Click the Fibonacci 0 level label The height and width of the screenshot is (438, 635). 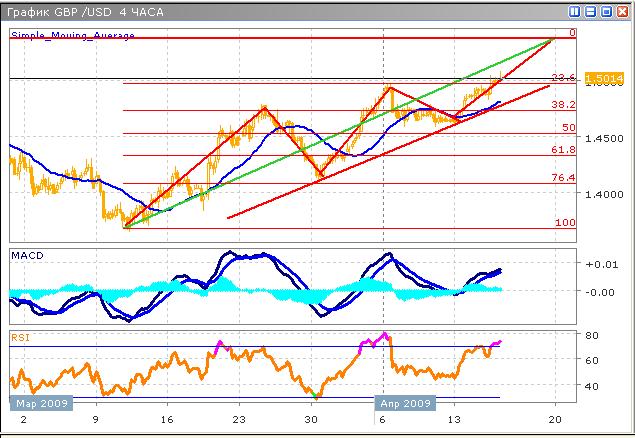tap(572, 33)
